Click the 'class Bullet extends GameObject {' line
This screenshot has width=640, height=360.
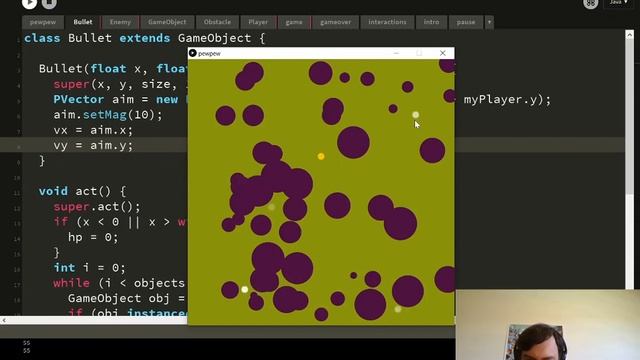[144, 38]
